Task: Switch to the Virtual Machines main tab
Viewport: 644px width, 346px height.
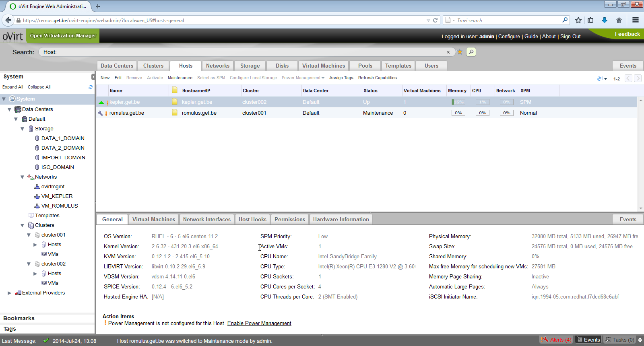Action: tap(323, 66)
